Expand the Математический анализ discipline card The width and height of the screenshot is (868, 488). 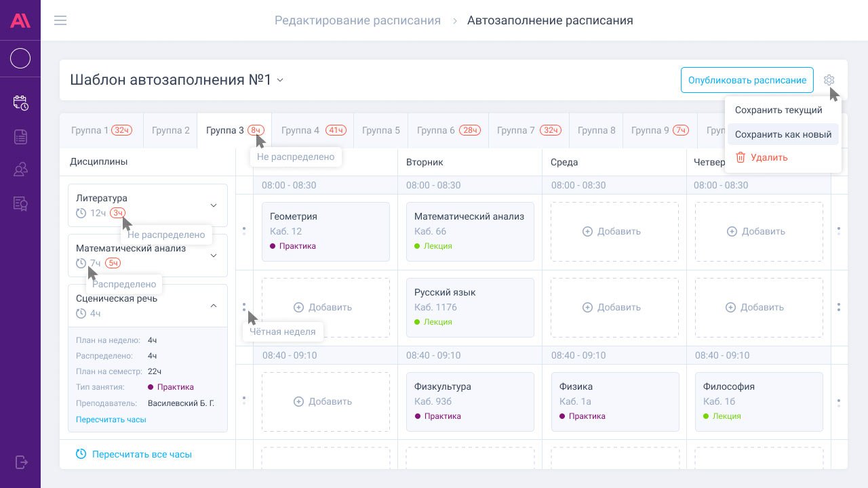[214, 256]
